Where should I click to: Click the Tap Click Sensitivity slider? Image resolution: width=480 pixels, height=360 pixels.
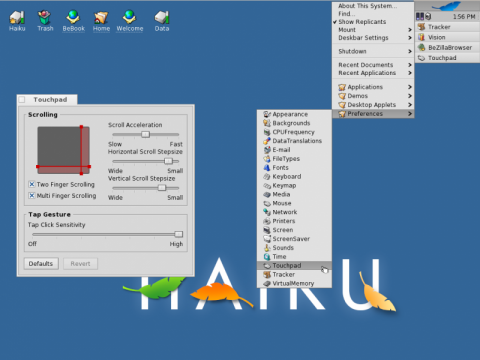pyautogui.click(x=107, y=234)
